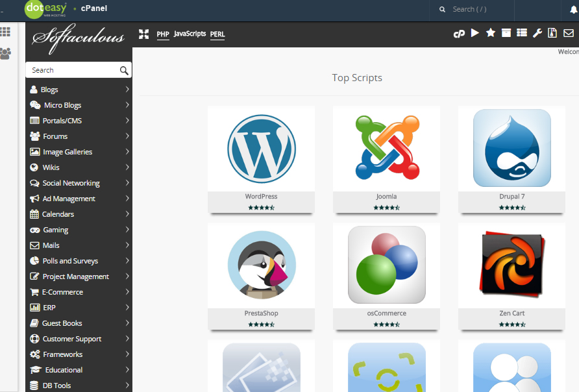Expand the Image Galleries category
This screenshot has height=392, width=579.
point(79,152)
